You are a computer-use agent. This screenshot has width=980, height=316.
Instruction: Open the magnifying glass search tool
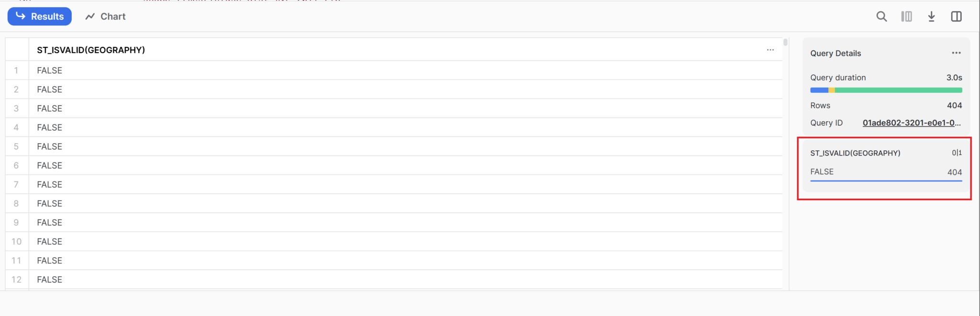click(x=882, y=16)
